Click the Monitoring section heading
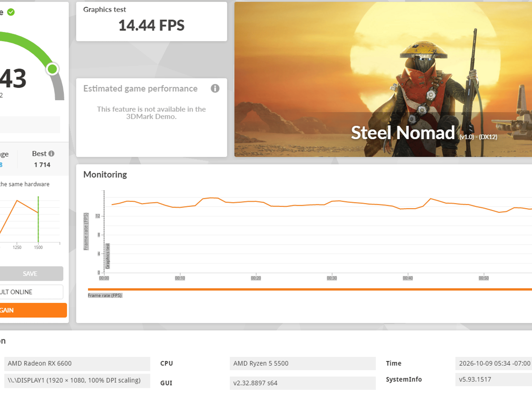532x399 pixels. point(105,175)
